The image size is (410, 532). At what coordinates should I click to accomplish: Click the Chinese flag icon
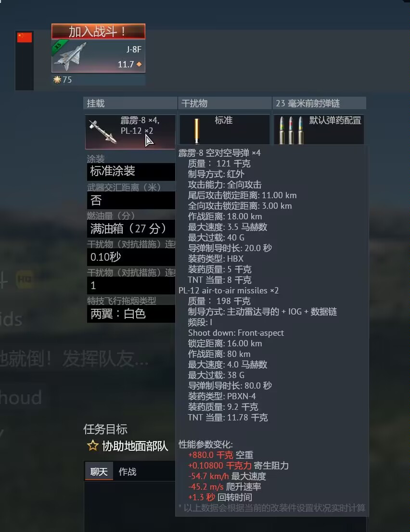(x=25, y=38)
